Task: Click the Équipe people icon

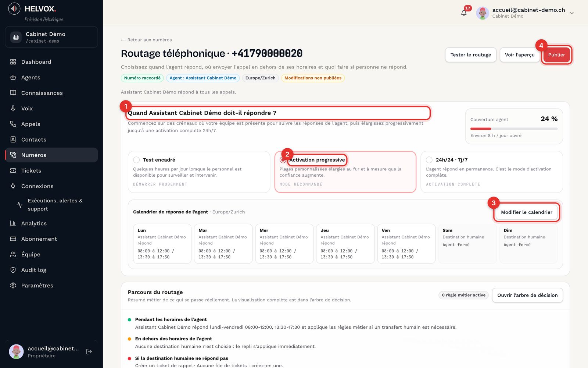Action: pos(13,254)
